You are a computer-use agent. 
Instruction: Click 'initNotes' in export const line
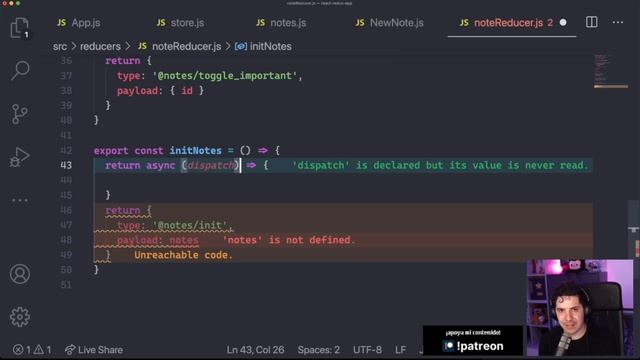click(x=196, y=151)
